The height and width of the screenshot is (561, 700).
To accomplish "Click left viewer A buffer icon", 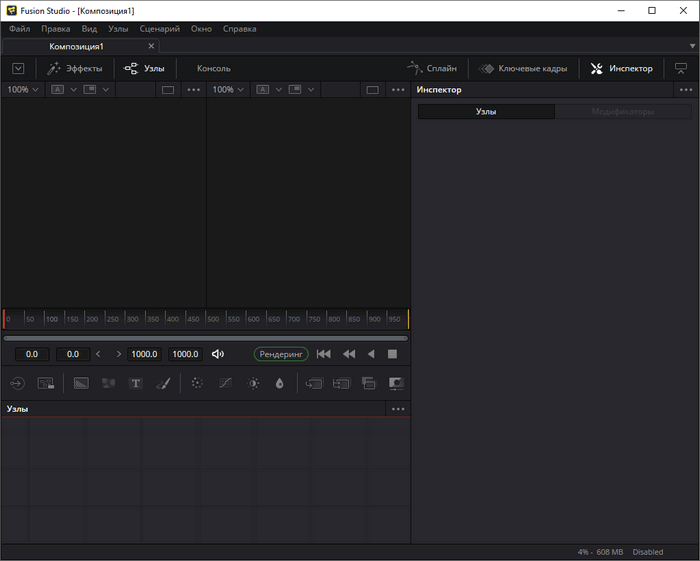I will pyautogui.click(x=57, y=90).
